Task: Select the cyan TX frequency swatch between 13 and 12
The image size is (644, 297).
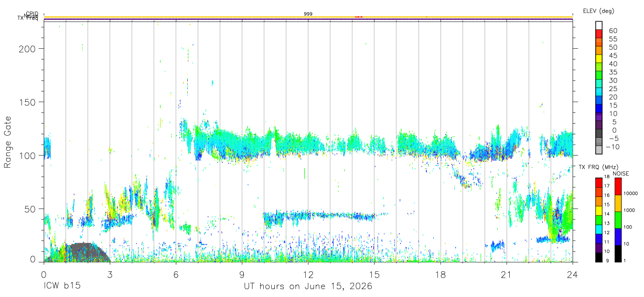Action: pyautogui.click(x=599, y=228)
